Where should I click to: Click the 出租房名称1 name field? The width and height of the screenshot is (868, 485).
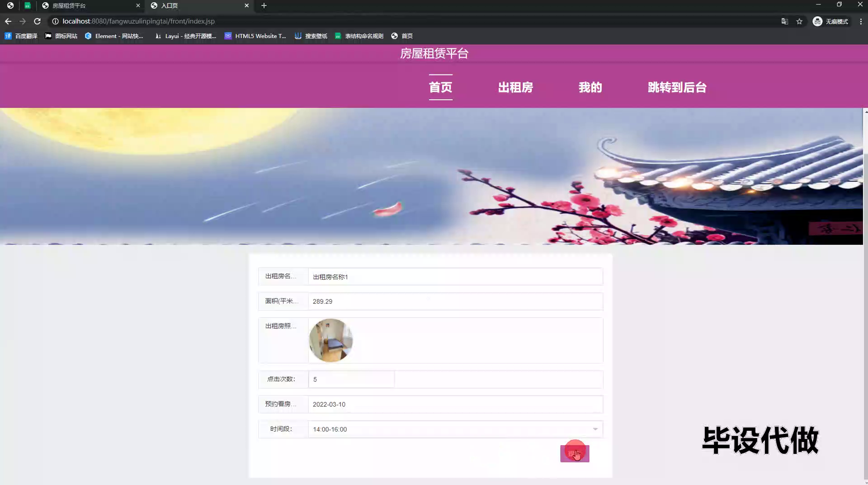[x=455, y=276]
